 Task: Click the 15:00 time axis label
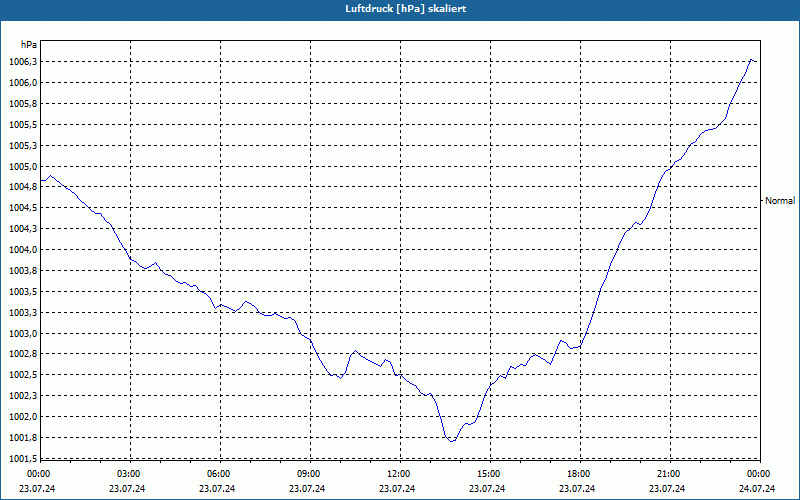click(490, 474)
